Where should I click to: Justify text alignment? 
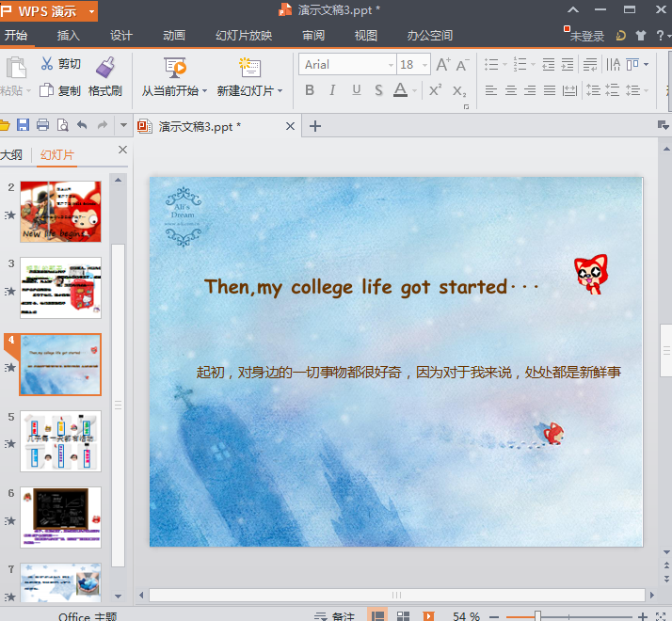(x=550, y=90)
